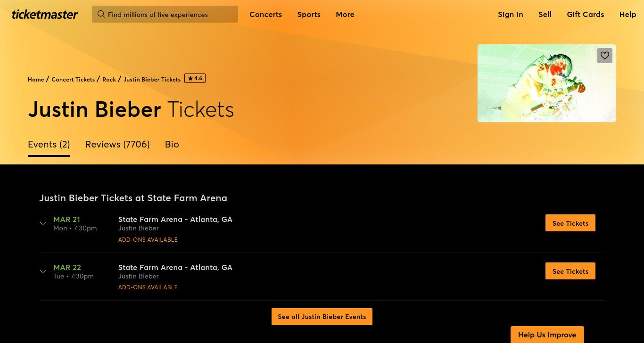Open the Sports menu
644x343 pixels.
pyautogui.click(x=309, y=14)
